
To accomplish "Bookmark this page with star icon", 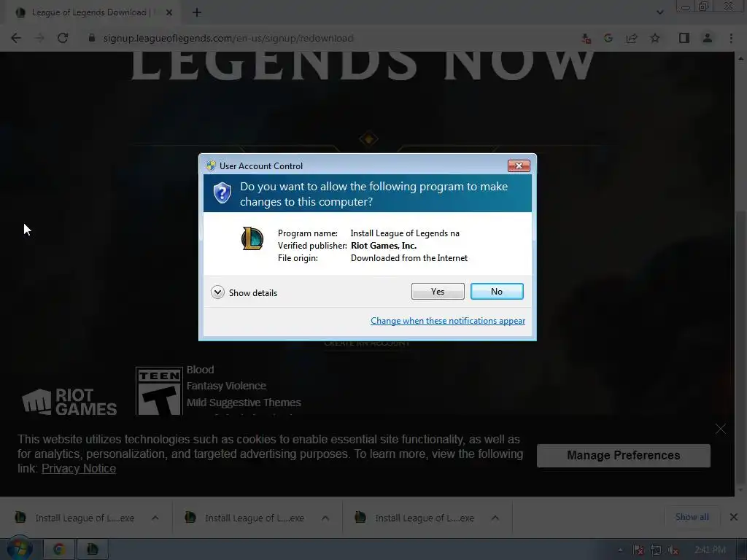I will [655, 38].
